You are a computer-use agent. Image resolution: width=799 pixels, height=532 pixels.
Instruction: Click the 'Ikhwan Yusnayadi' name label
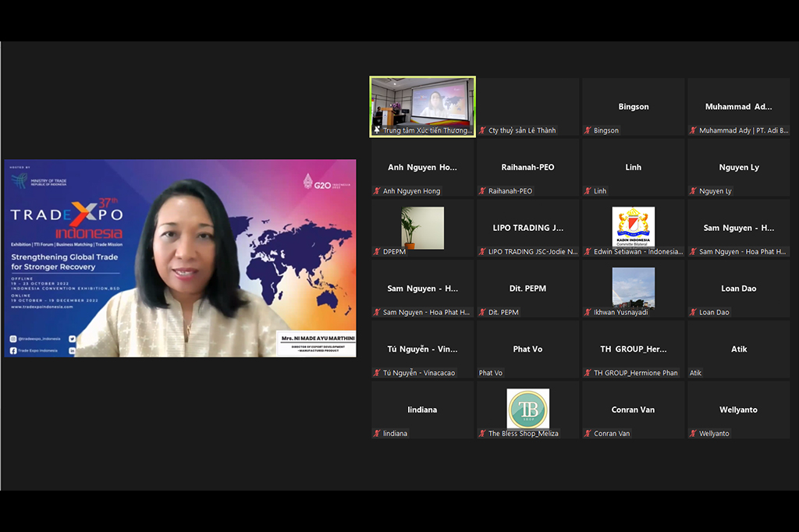[x=621, y=312]
